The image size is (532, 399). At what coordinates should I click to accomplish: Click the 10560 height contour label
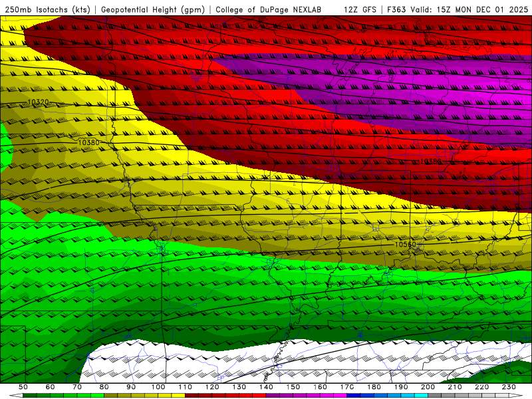(406, 245)
